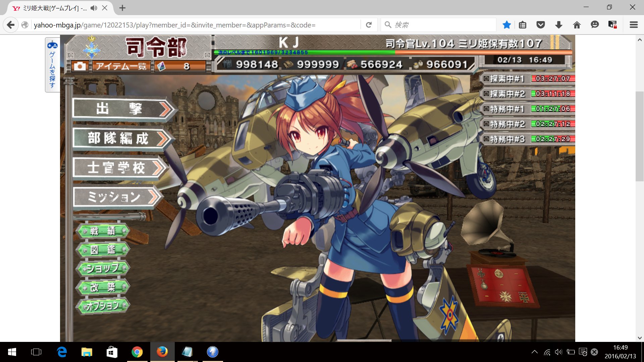Viewport: 644px width, 362px height.
Task: Select the 探索中#2 timer row
Action: click(529, 94)
